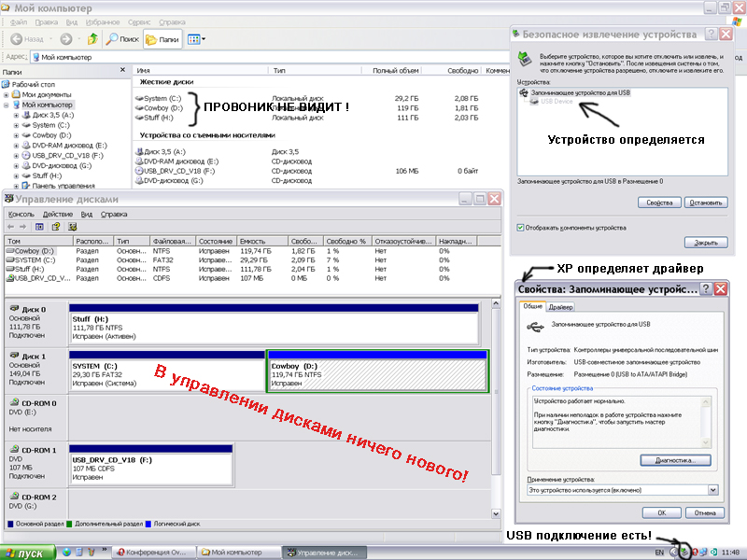Click the Safely Remove Hardware tray icon

point(684,552)
